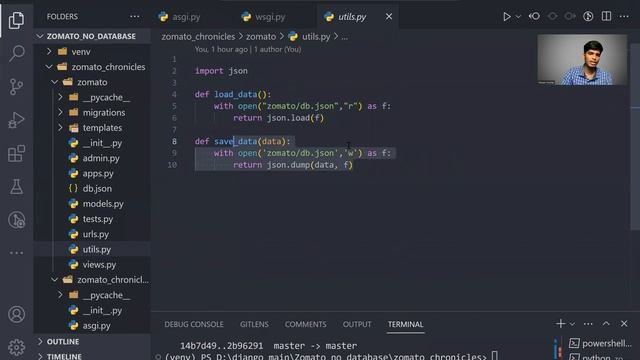Open the Accounts menu icon
640x360 pixels.
(x=16, y=314)
